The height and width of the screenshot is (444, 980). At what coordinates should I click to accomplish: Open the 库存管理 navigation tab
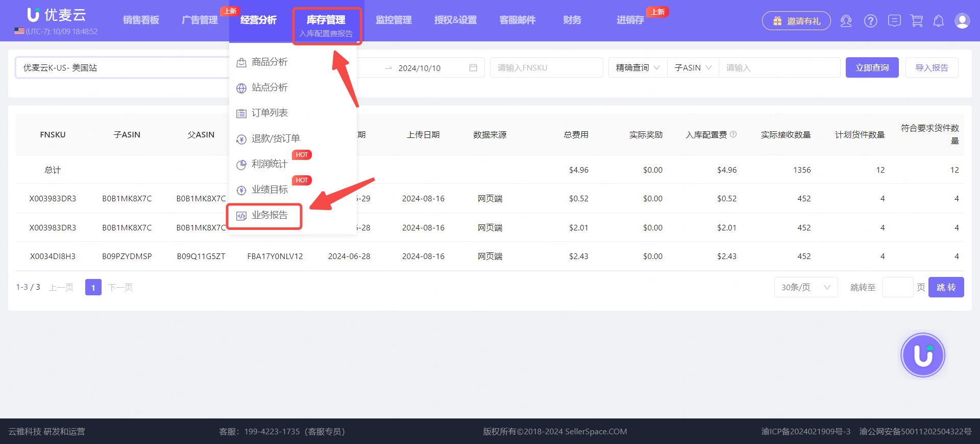(x=326, y=20)
